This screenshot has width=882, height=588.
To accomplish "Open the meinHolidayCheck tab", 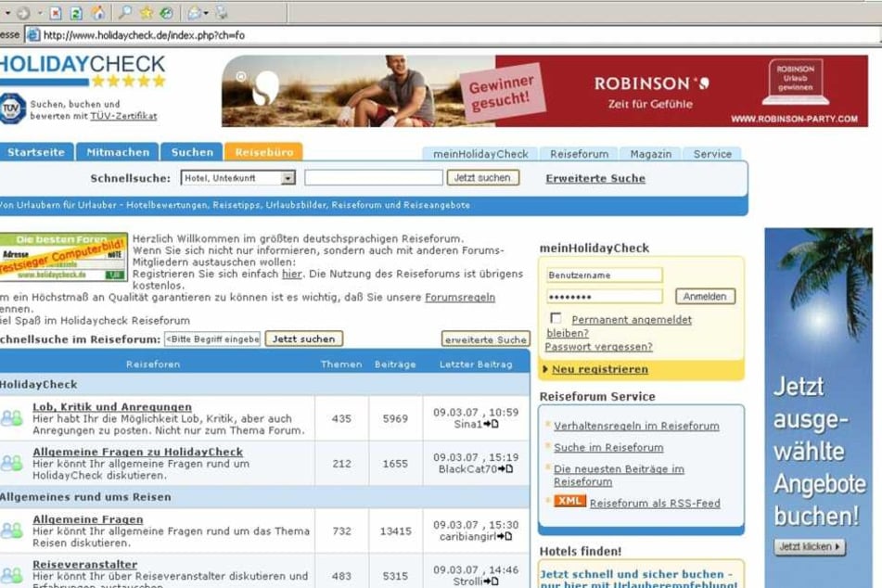I will tap(480, 154).
